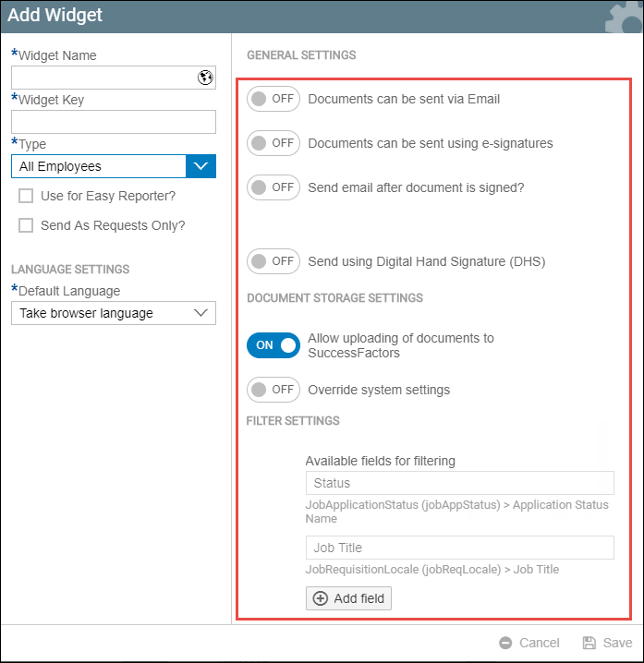
Task: Click into the Widget Key input field
Action: [x=114, y=122]
